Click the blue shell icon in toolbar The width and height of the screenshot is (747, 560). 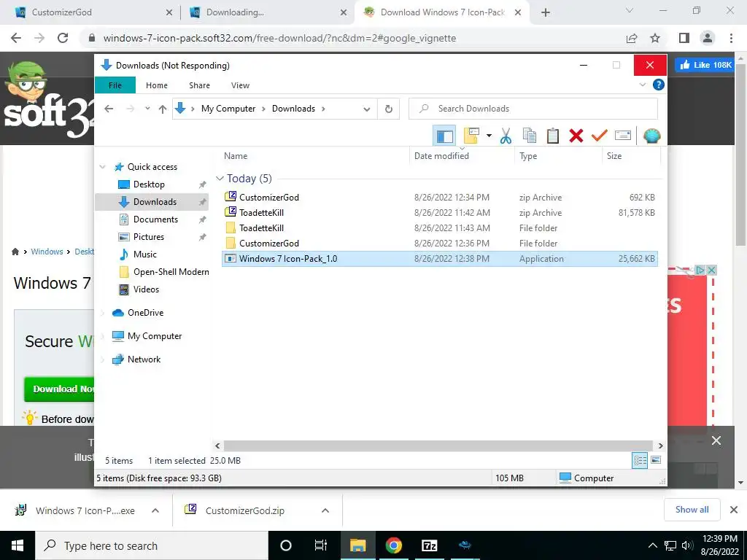pyautogui.click(x=651, y=136)
